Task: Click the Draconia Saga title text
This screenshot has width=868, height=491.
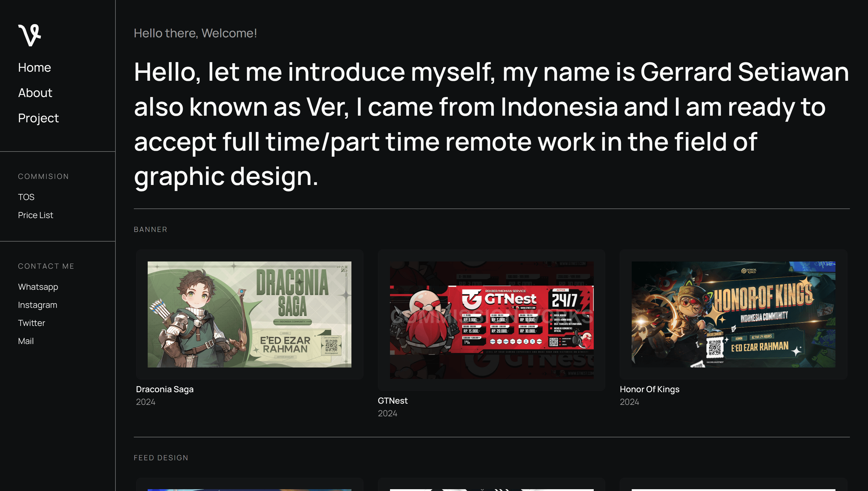Action: pos(165,389)
